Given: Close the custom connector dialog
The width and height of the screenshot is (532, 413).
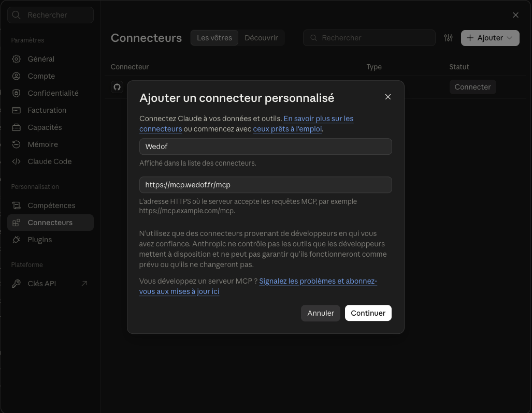Looking at the screenshot, I should coord(388,97).
